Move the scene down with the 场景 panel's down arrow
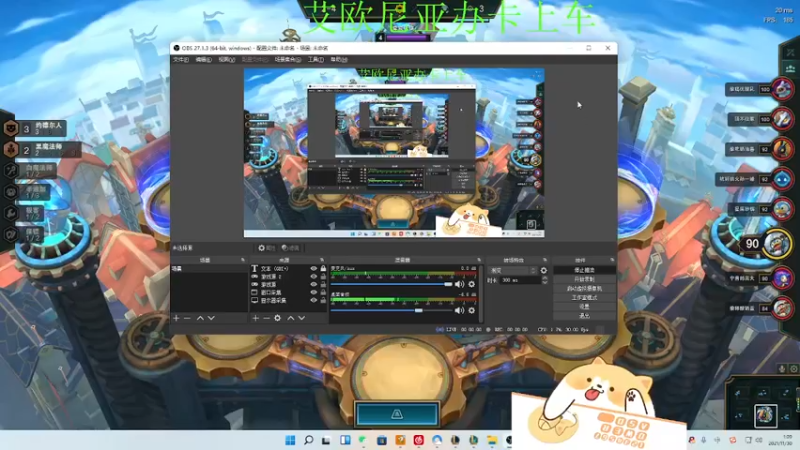The height and width of the screenshot is (450, 800). coord(211,318)
